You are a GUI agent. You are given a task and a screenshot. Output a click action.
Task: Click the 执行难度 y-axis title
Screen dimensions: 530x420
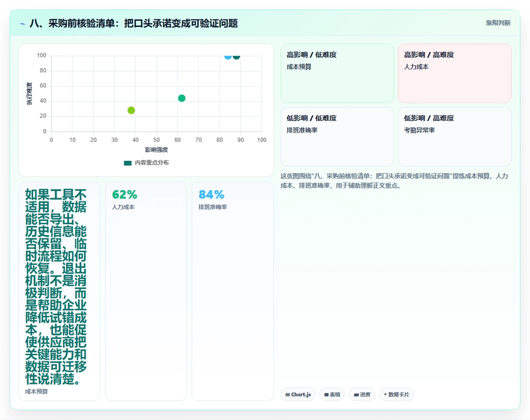29,94
